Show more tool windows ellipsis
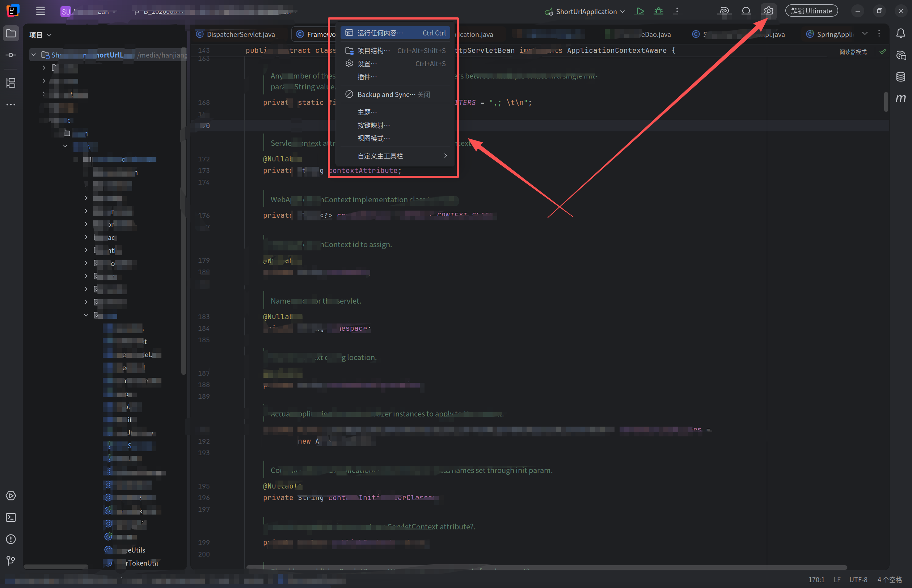This screenshot has width=912, height=588. pos(11,104)
